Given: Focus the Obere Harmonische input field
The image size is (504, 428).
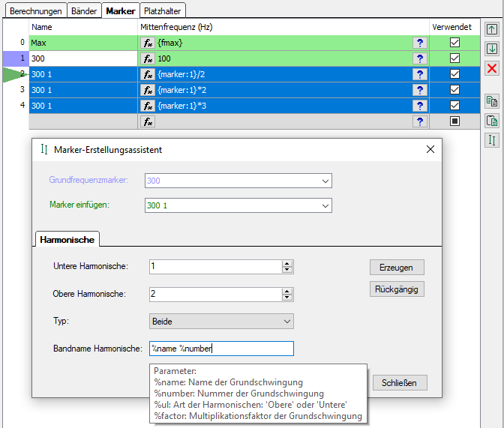Looking at the screenshot, I should (x=215, y=295).
